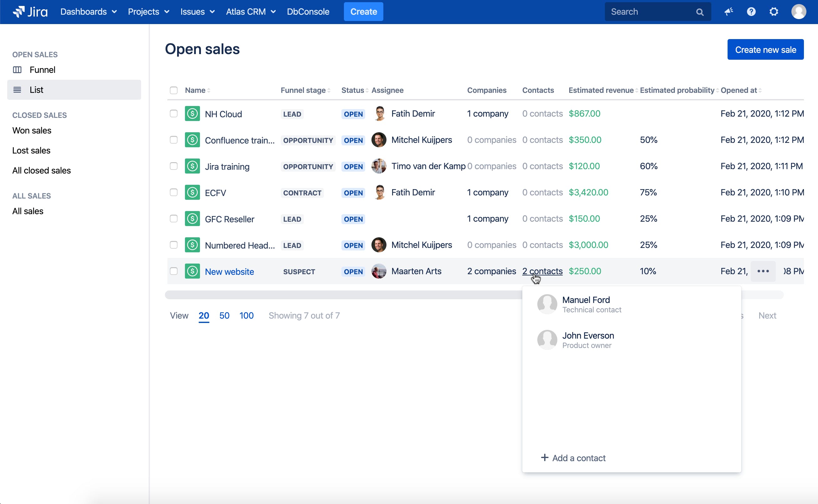This screenshot has height=504, width=818.
Task: Open the help question mark icon
Action: point(751,12)
